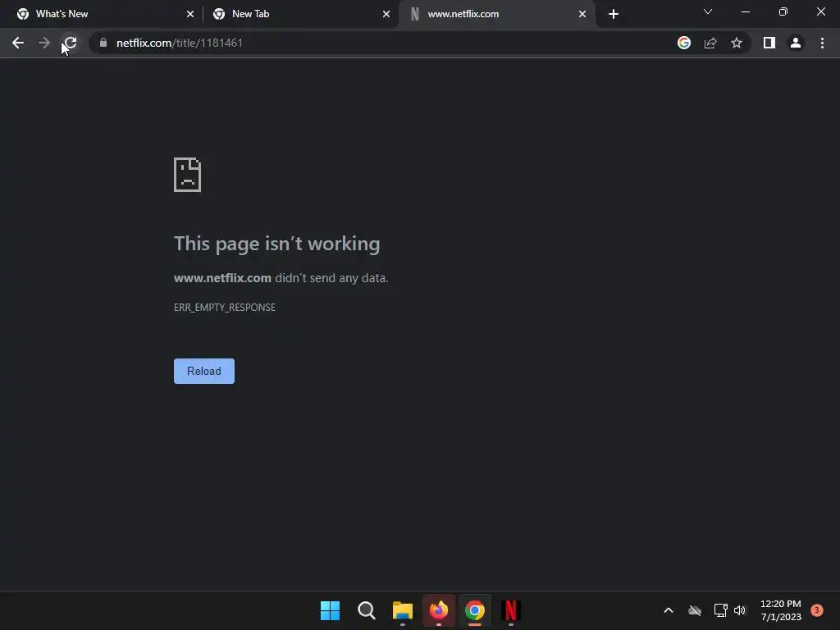The image size is (840, 630).
Task: Open the Netflix app from taskbar
Action: tap(511, 610)
